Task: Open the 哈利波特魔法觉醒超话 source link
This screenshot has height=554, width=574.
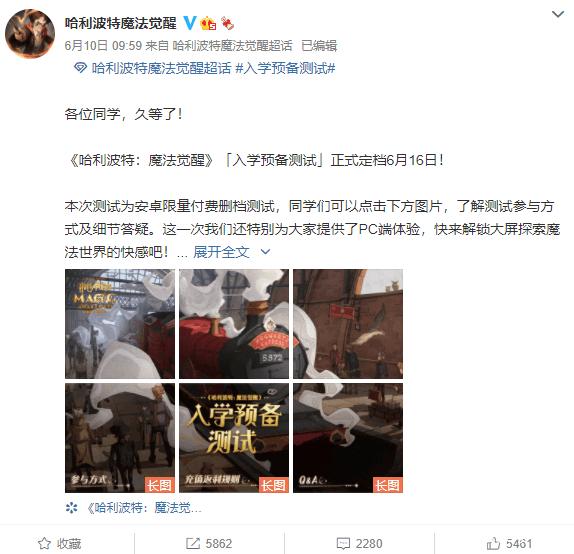Action: [233, 46]
